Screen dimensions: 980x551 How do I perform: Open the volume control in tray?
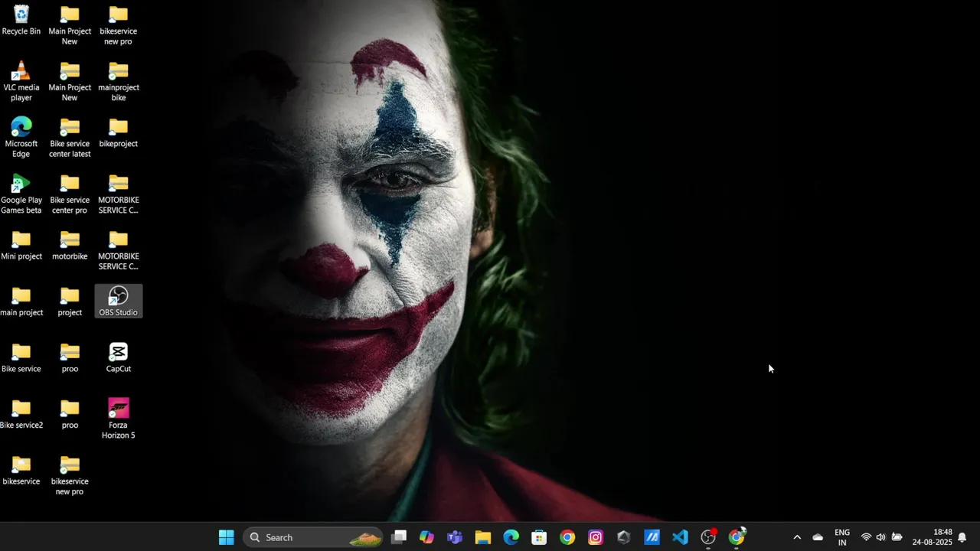point(880,537)
